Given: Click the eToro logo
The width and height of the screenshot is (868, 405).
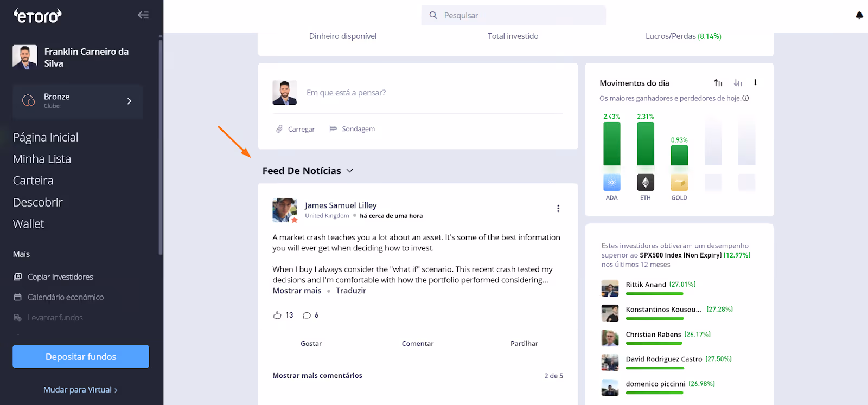Looking at the screenshot, I should point(37,16).
